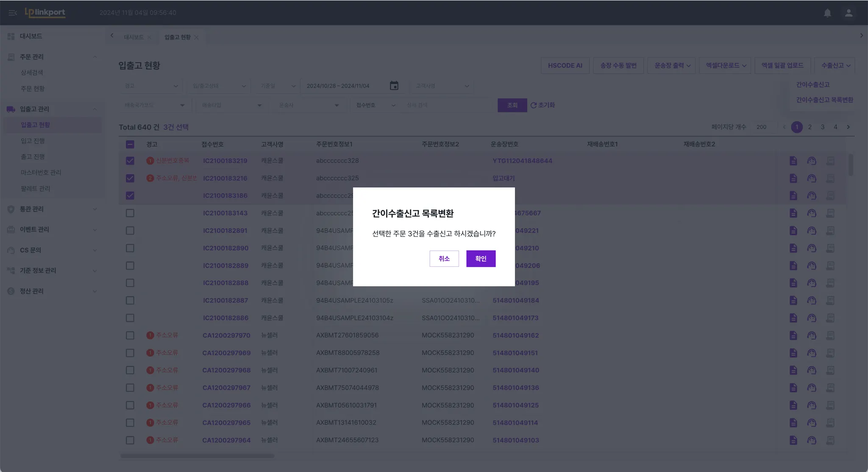Image resolution: width=868 pixels, height=472 pixels.
Task: Click the 초기화 reset icon
Action: pos(534,105)
